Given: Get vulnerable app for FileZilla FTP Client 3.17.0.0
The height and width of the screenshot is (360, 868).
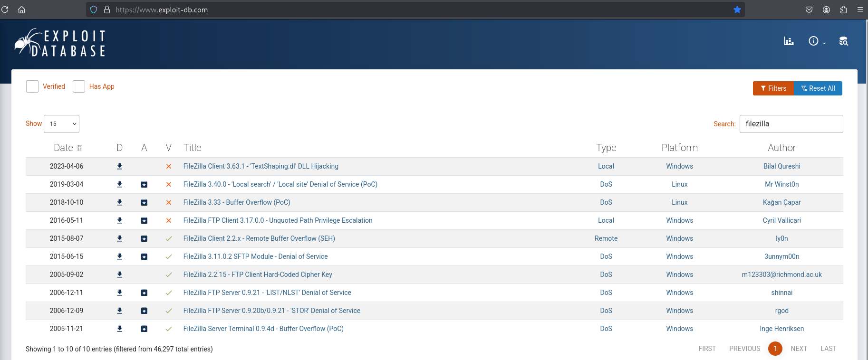Looking at the screenshot, I should 144,220.
